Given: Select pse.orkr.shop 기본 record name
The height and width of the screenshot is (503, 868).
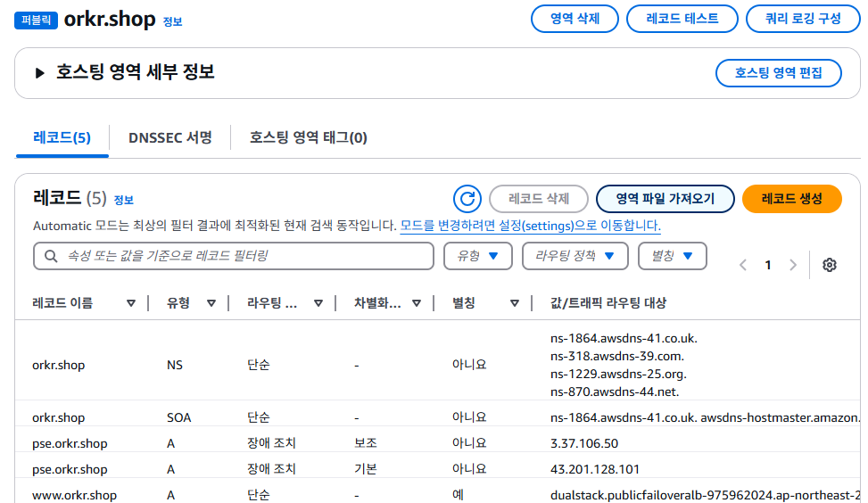Looking at the screenshot, I should [70, 469].
